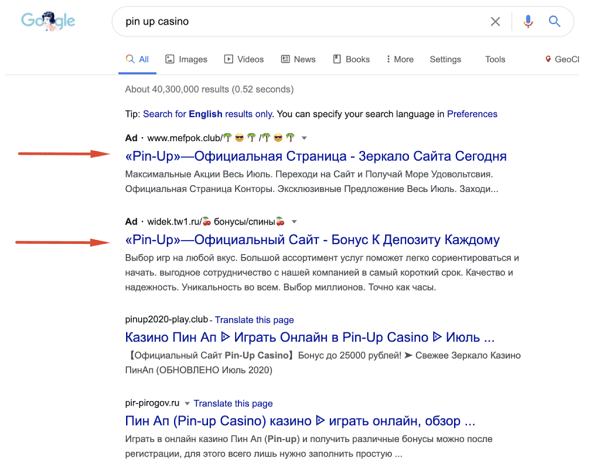This screenshot has width=600, height=470.
Task: Click the Google doodle logo
Action: [x=48, y=21]
